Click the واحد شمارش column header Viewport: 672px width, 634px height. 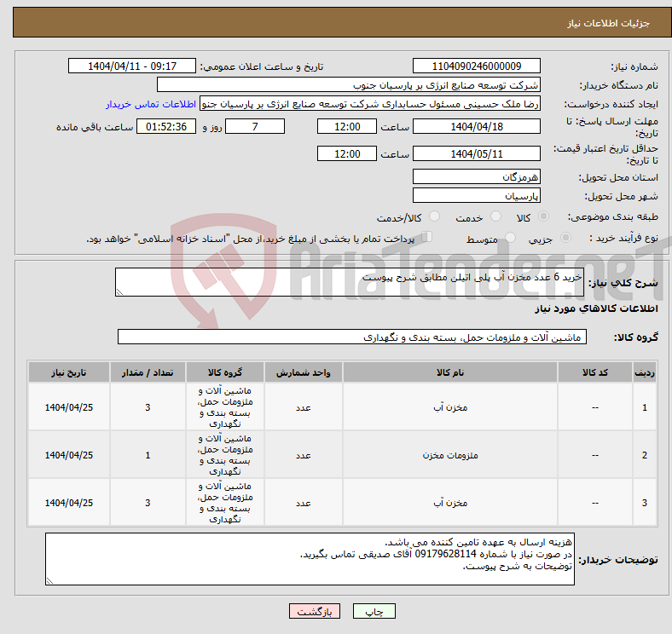303,372
